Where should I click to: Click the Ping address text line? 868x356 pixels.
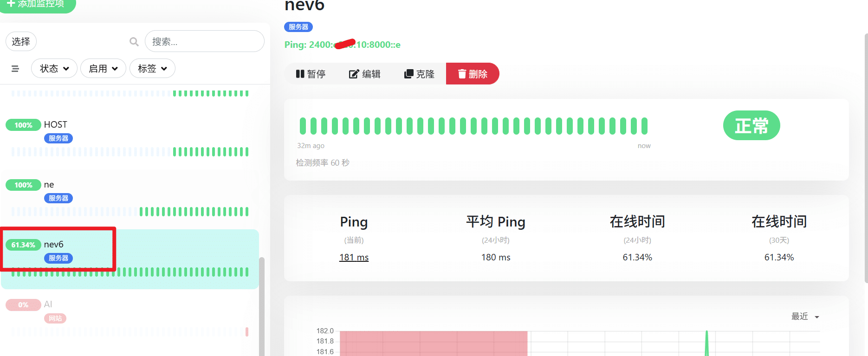343,45
